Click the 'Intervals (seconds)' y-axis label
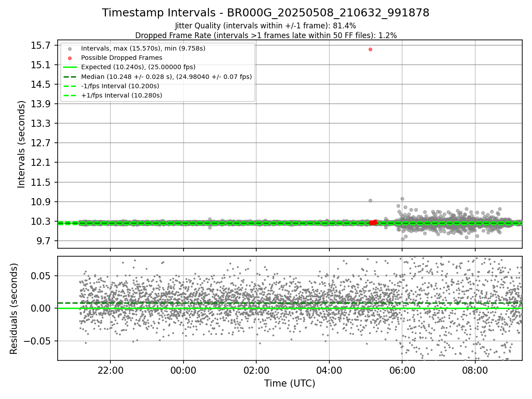This screenshot has width=532, height=399. point(22,144)
